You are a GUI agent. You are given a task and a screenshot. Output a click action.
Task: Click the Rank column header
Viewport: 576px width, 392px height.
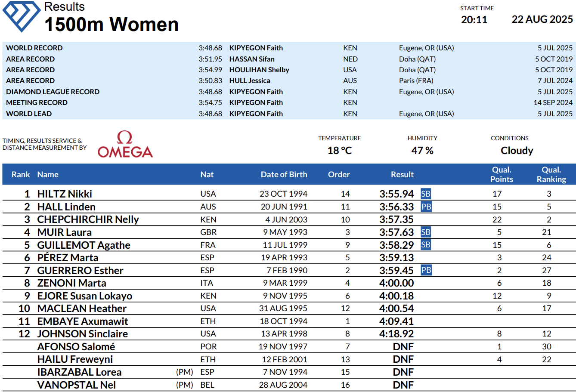click(21, 174)
